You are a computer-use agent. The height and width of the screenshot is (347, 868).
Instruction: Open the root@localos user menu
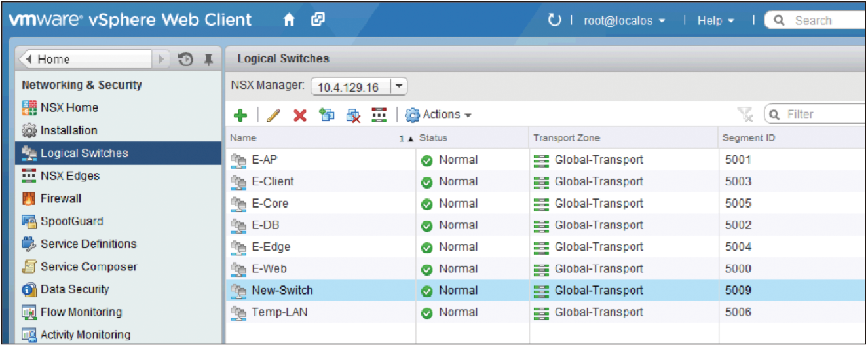click(624, 20)
